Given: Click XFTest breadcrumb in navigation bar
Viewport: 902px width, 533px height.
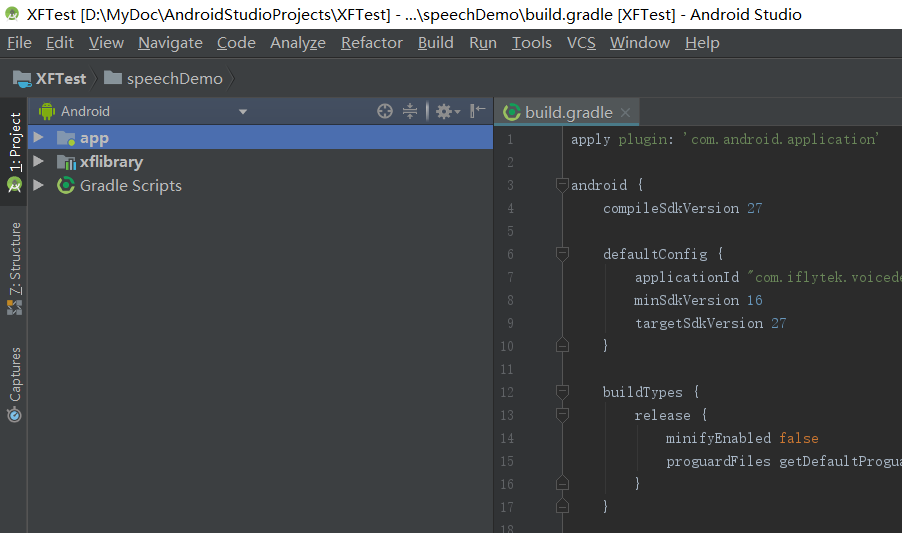Looking at the screenshot, I should point(50,79).
